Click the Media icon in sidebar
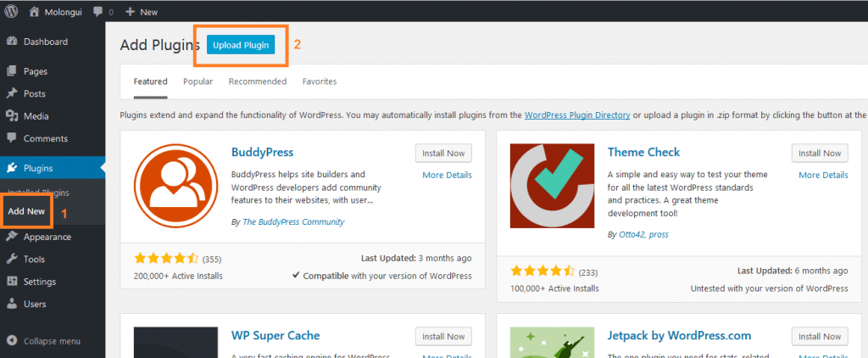The image size is (868, 358). 12,115
